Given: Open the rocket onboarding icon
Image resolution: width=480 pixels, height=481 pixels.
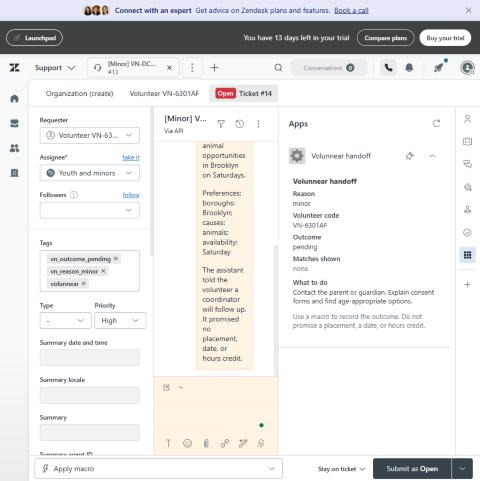Looking at the screenshot, I should tap(439, 68).
